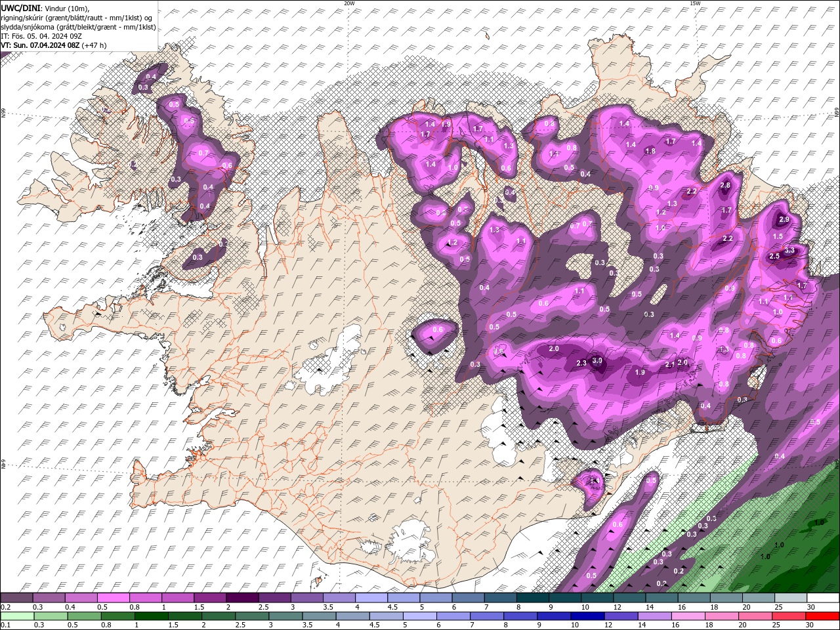The image size is (840, 630).
Task: Select the dusky purple 0.2 swatch in snow legend
Action: tap(16, 598)
